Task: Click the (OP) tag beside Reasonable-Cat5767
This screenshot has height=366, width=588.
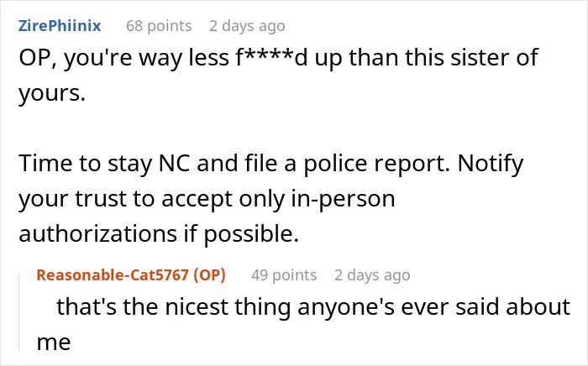Action: [209, 275]
